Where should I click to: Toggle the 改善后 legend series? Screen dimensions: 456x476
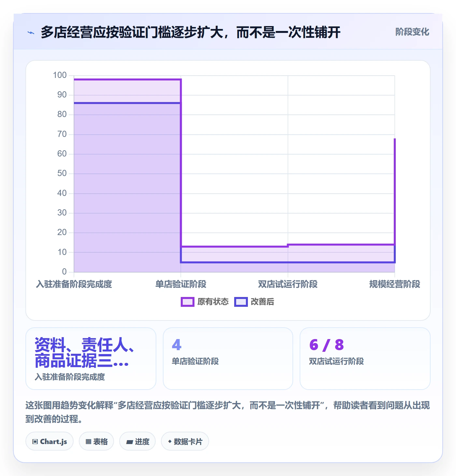click(254, 302)
